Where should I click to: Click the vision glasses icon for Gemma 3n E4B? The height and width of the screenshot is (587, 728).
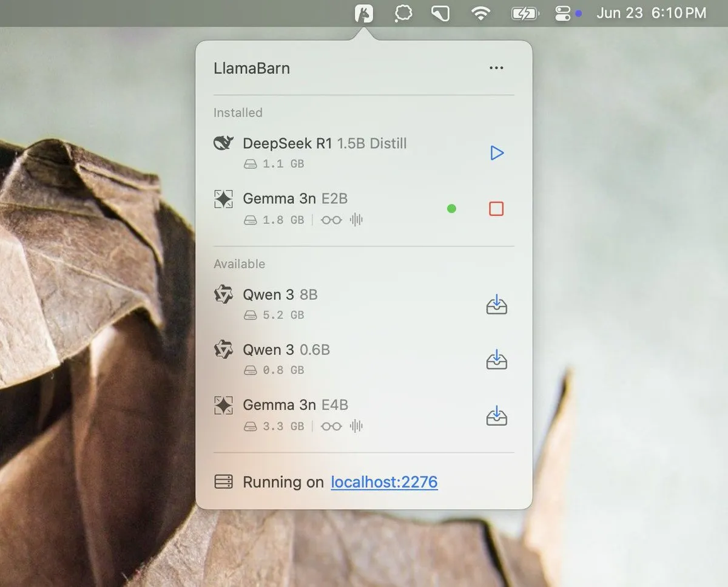pyautogui.click(x=331, y=426)
